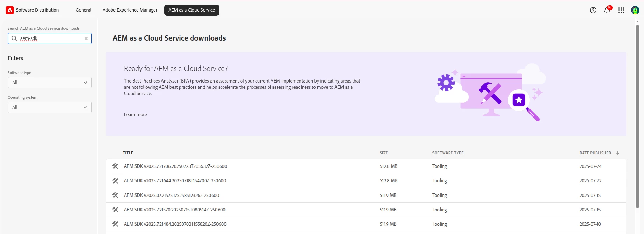Select AEM as a Cloud Service tab
This screenshot has width=644, height=234.
pos(192,10)
